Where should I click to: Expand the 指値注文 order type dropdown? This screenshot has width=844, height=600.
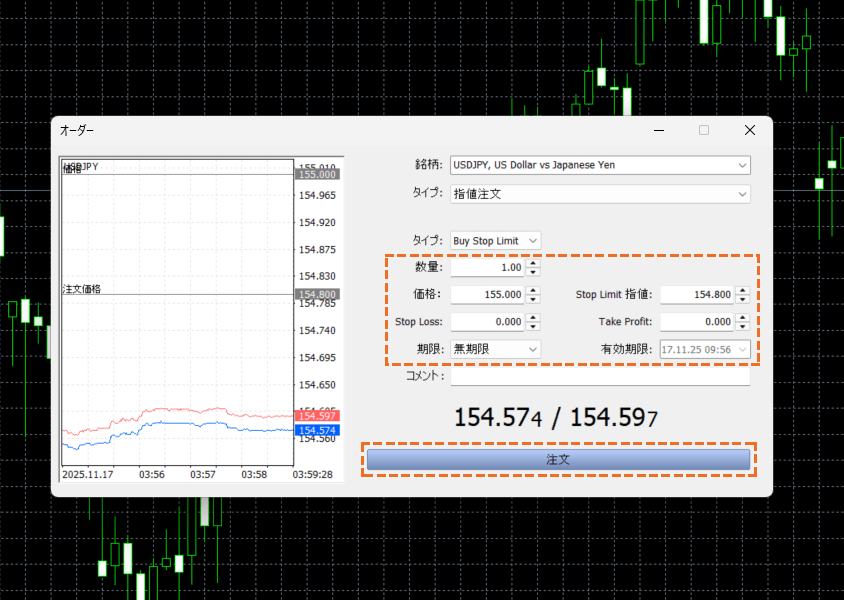coord(600,194)
